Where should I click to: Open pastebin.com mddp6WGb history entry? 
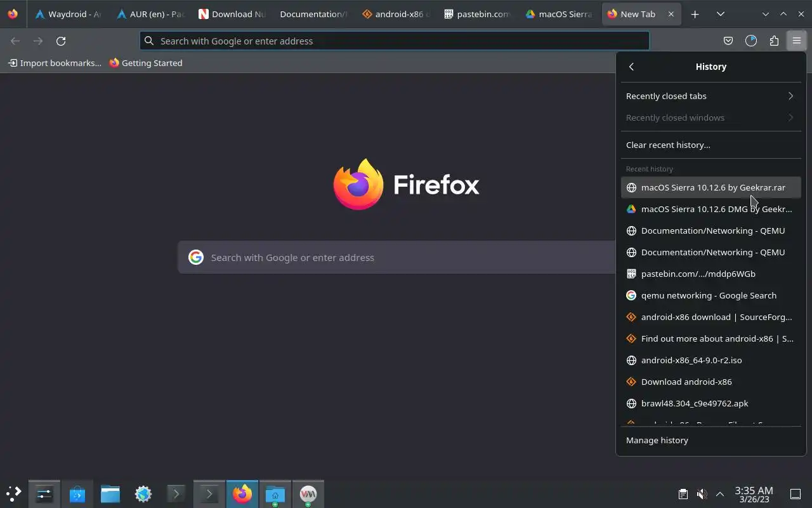pyautogui.click(x=710, y=274)
